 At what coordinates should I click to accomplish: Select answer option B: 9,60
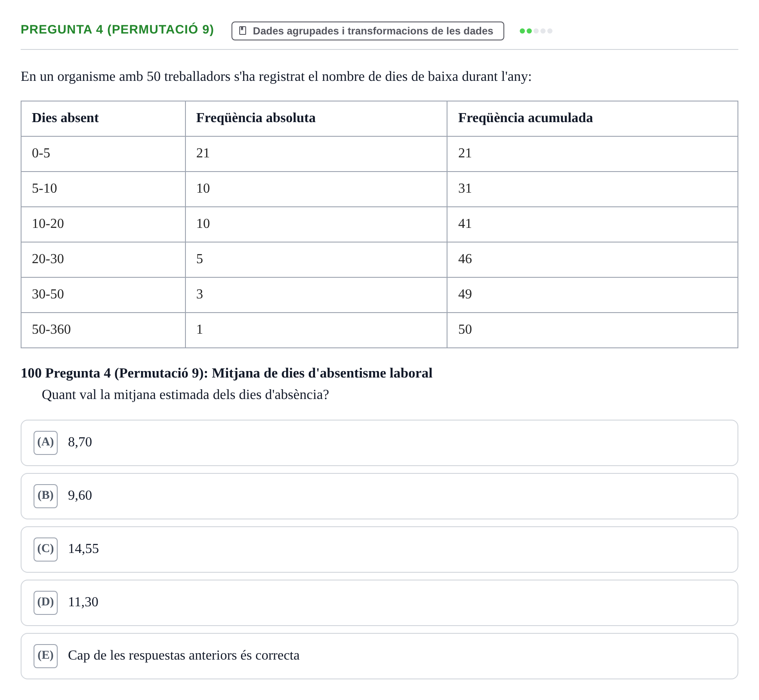(379, 496)
